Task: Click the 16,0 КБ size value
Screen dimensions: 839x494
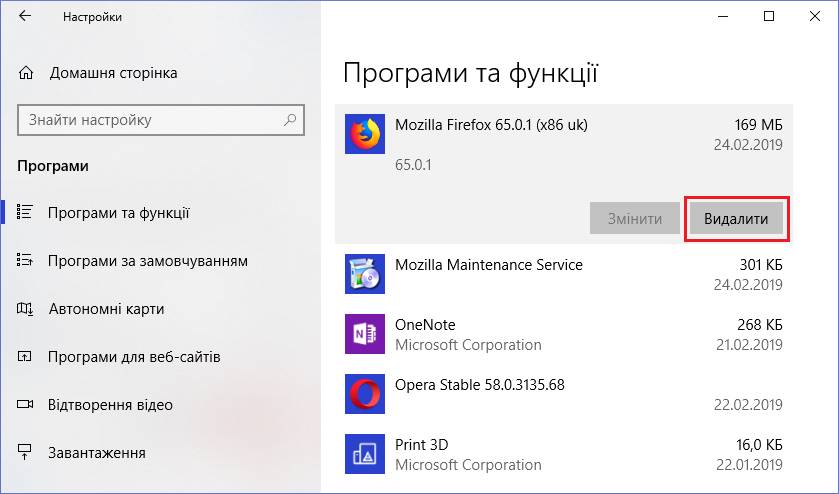Action: (x=759, y=444)
